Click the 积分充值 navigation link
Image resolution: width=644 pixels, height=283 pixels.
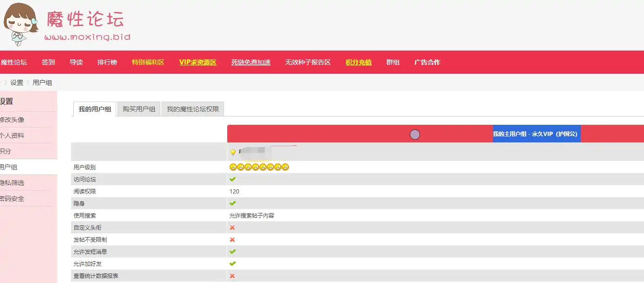359,62
